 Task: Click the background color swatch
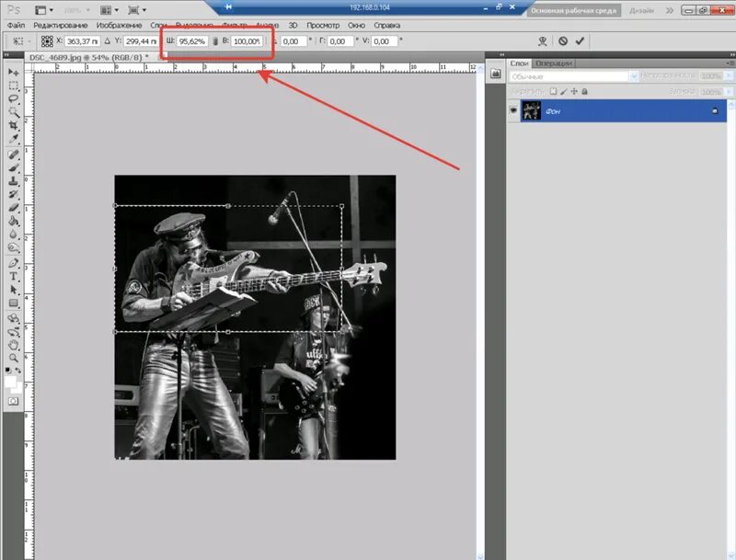[17, 389]
